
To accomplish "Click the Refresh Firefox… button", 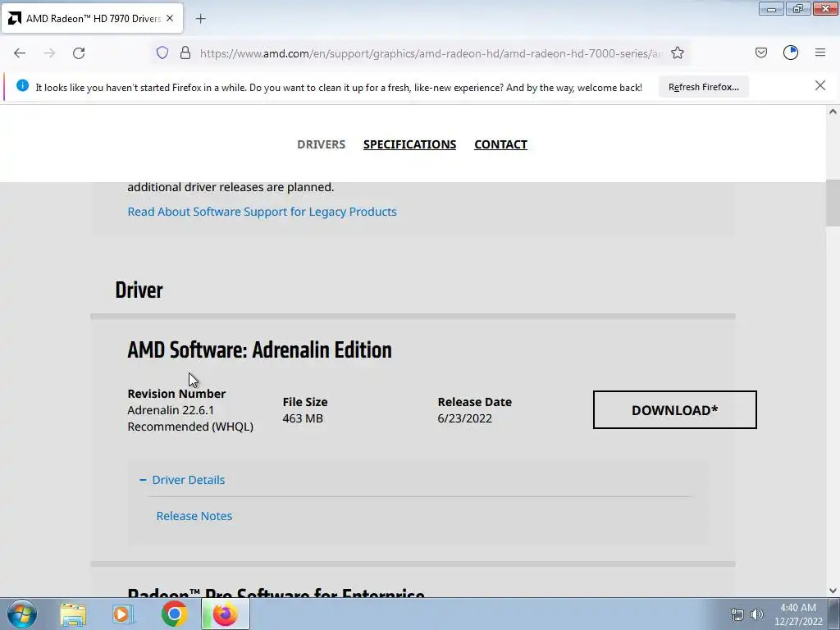I will click(703, 87).
